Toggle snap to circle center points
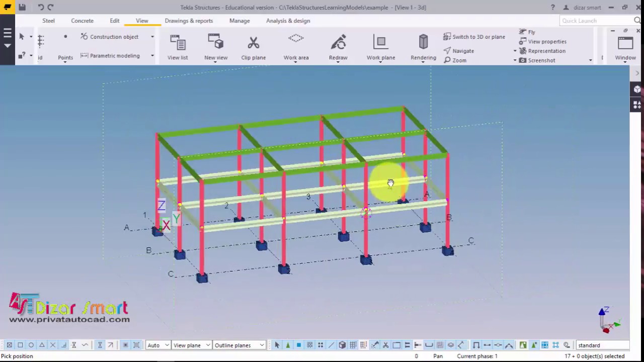This screenshot has width=644, height=362. coord(31,345)
